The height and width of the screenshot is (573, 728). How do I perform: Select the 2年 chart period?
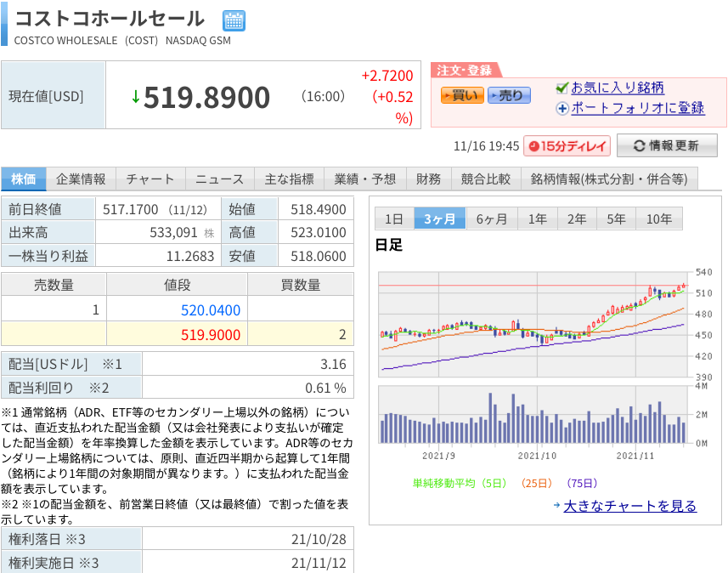[x=577, y=218]
